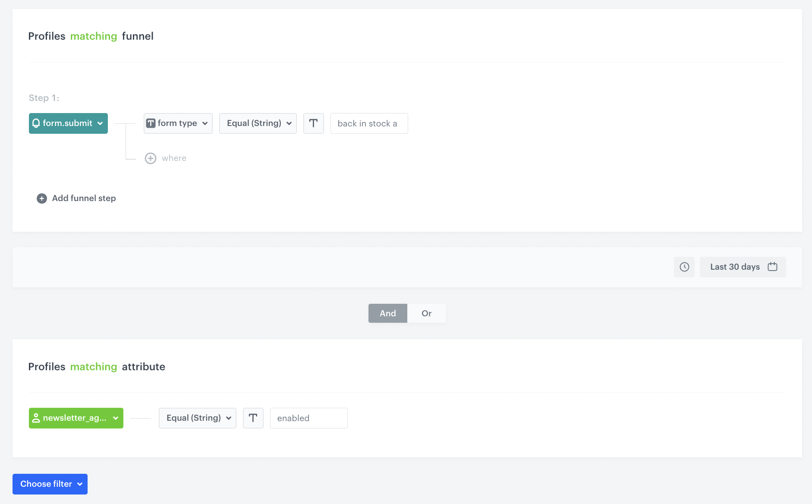812x504 pixels.
Task: Open the Choose filter menu
Action: pos(50,484)
